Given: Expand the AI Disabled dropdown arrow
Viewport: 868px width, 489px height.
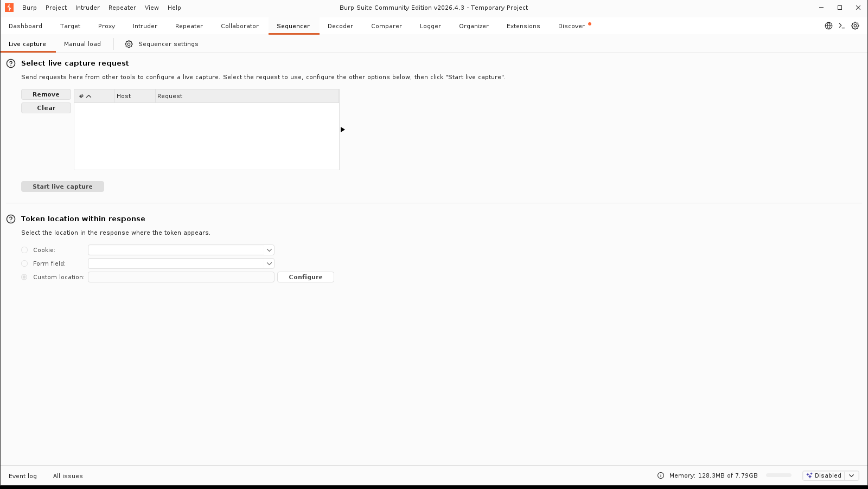Looking at the screenshot, I should tap(852, 475).
